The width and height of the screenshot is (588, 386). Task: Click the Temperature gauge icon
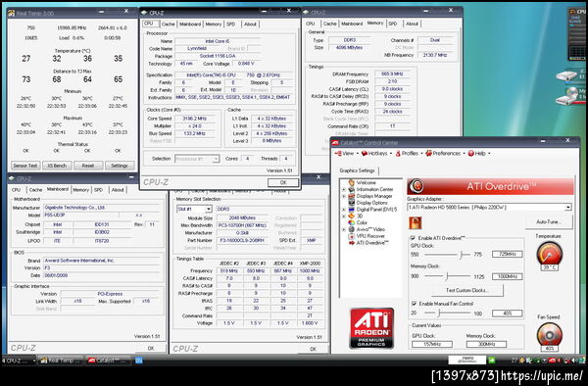550,254
